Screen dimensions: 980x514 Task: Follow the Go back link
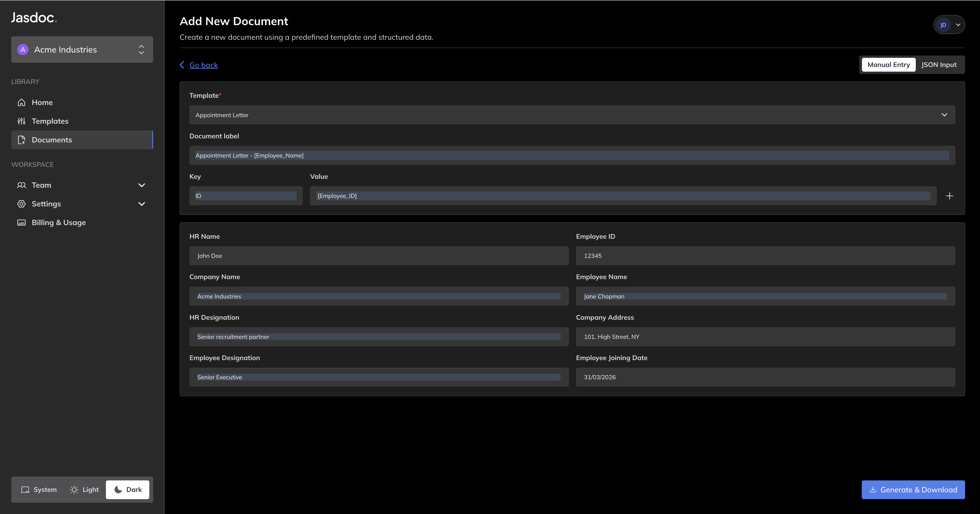[x=204, y=65]
